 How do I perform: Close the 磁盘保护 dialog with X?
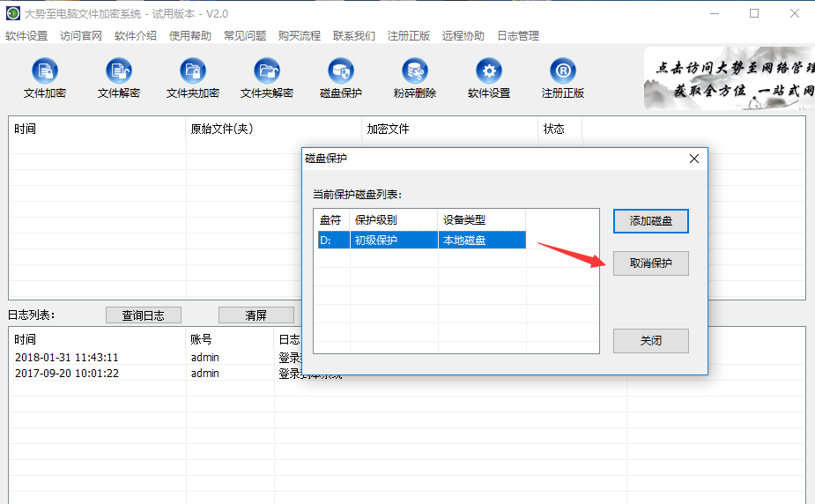(x=694, y=159)
